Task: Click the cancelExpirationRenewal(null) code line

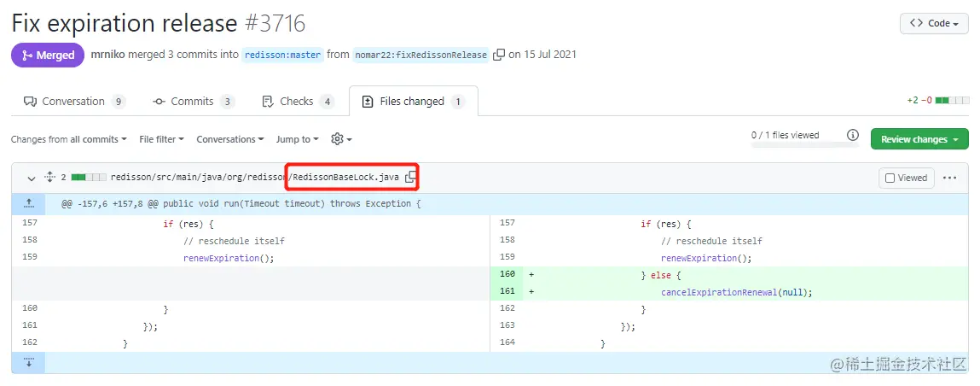Action: click(x=737, y=292)
